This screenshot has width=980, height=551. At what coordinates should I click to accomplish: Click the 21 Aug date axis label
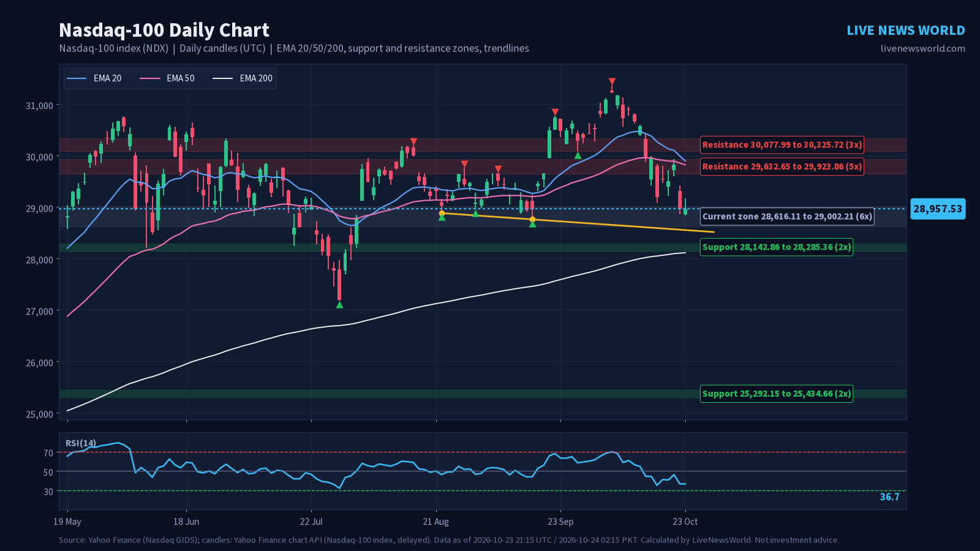pos(436,522)
